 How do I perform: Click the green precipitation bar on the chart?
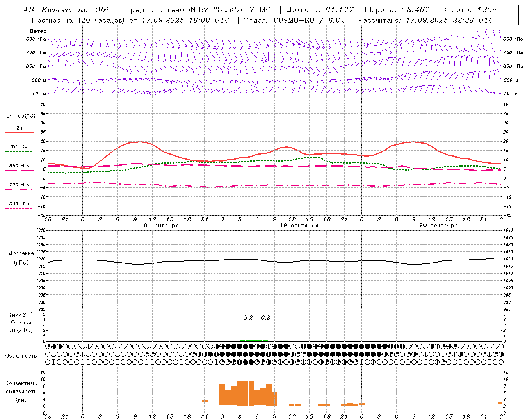point(254,340)
